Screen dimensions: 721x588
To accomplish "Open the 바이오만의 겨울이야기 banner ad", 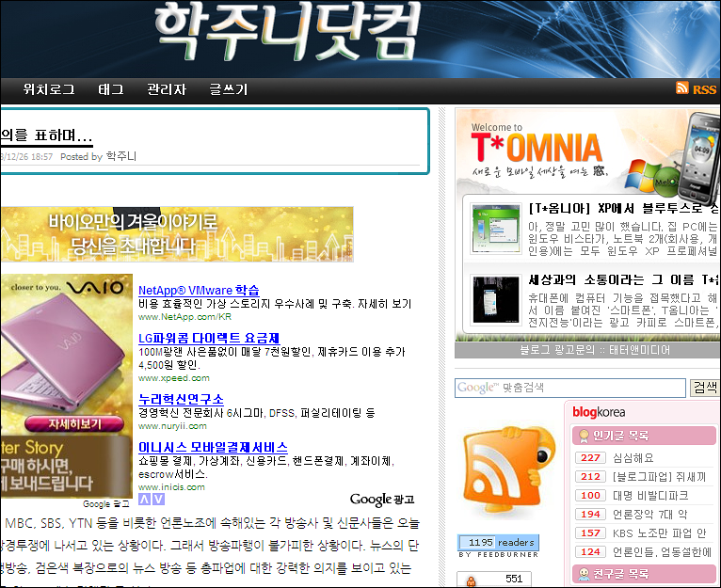I will coord(177,234).
